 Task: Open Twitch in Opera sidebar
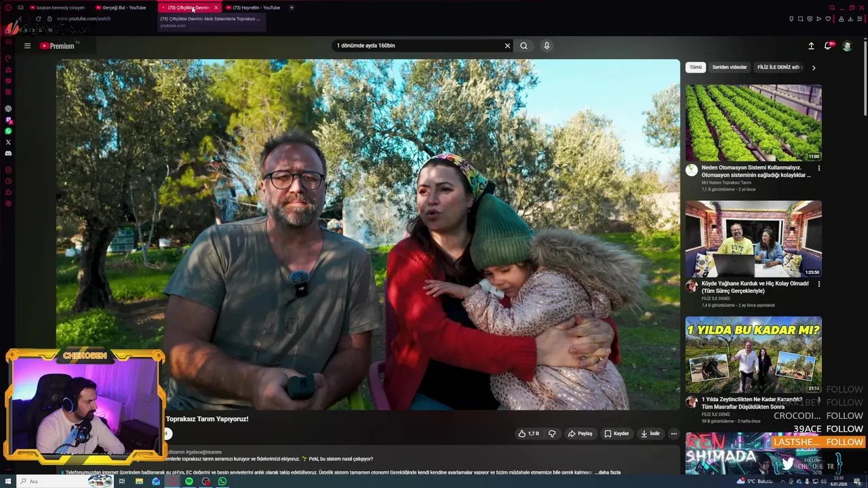point(8,120)
